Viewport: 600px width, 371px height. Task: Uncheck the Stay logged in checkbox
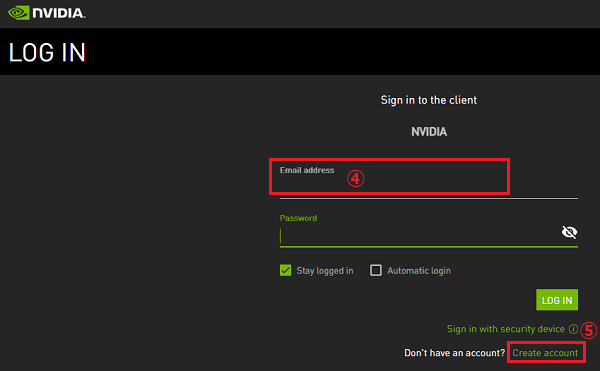pyautogui.click(x=285, y=270)
